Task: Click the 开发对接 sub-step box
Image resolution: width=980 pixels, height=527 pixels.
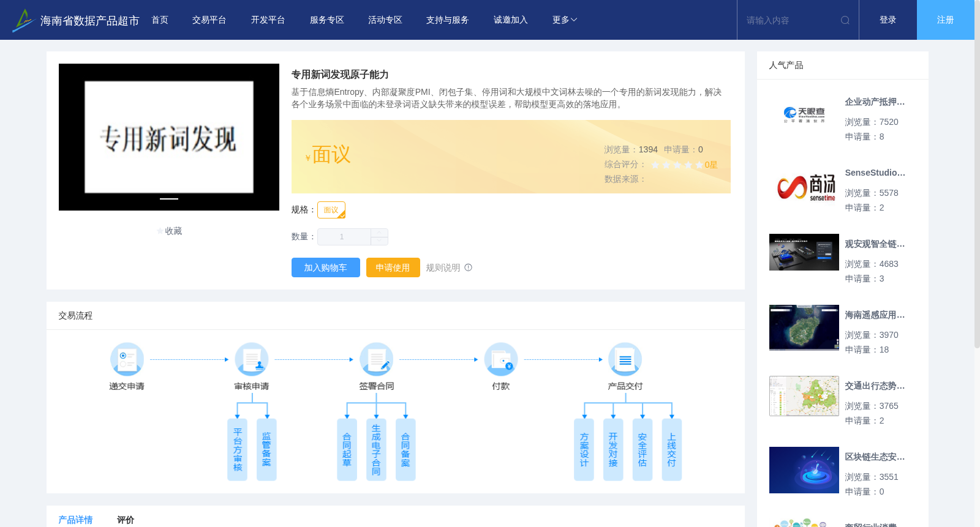Action: [613, 450]
